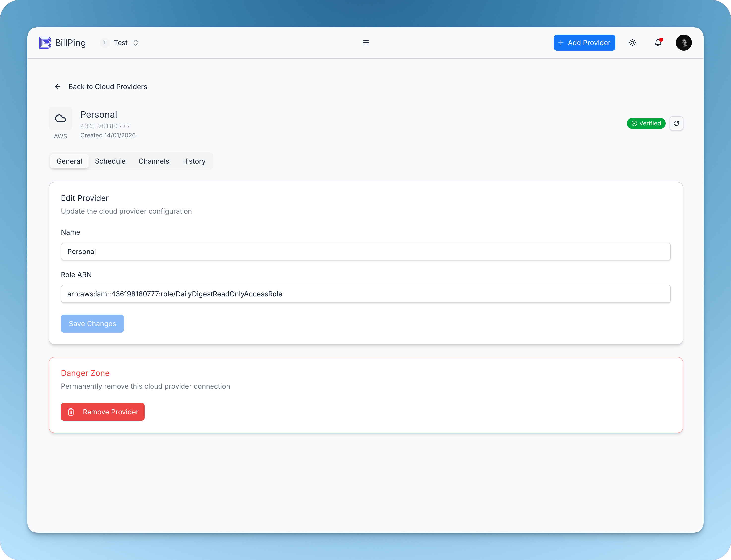Click the T workspace initial badge
Image resolution: width=731 pixels, height=560 pixels.
tap(105, 43)
